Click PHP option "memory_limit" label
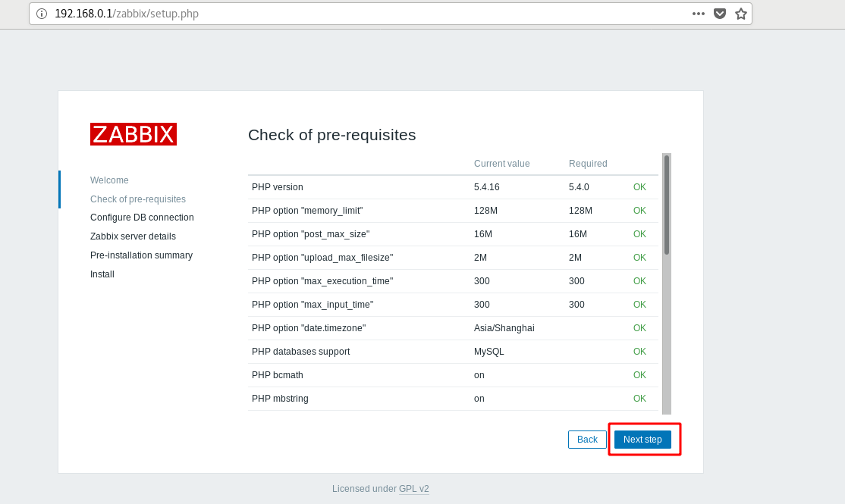The image size is (845, 504). click(307, 211)
